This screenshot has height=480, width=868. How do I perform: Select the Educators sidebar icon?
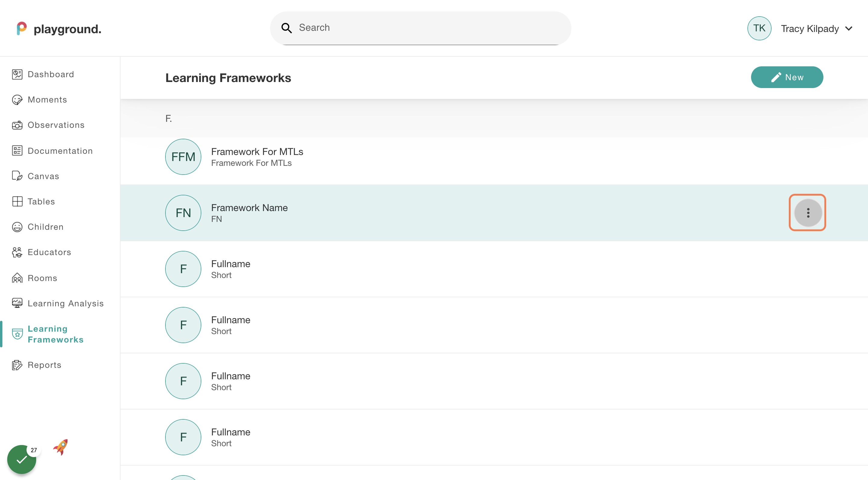[17, 252]
